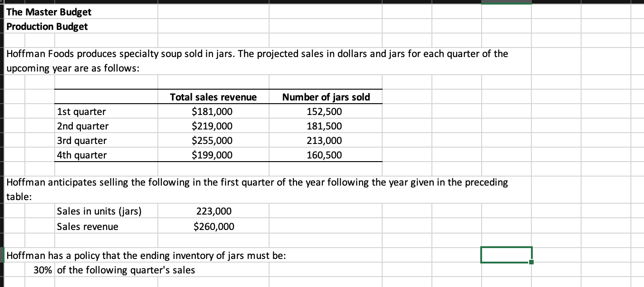Click the '$181,000' revenue value cell

[213, 111]
